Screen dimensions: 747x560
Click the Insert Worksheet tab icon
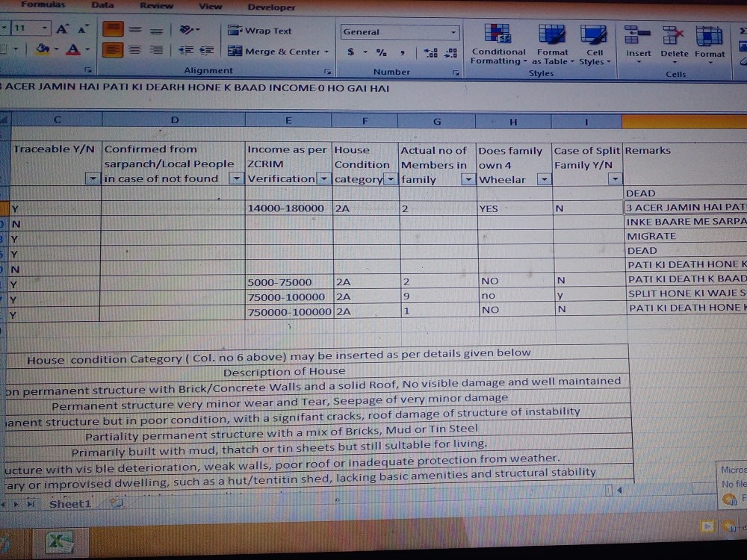117,503
